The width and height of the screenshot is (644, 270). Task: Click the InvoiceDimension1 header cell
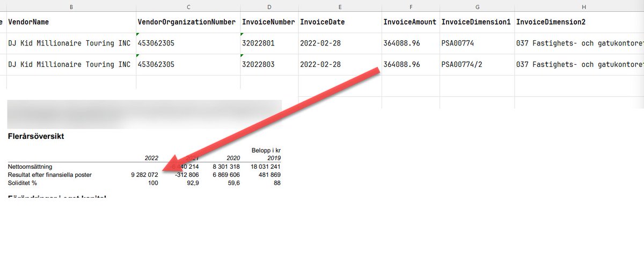coord(477,22)
